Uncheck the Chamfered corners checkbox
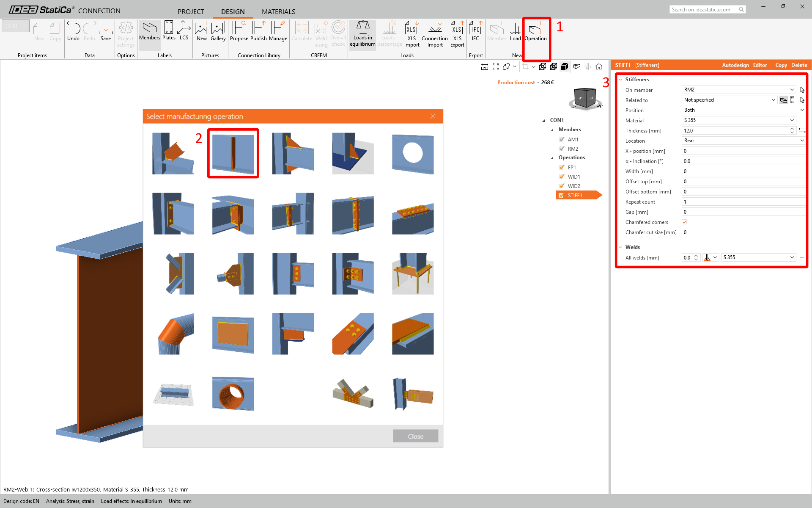812x508 pixels. [x=684, y=222]
